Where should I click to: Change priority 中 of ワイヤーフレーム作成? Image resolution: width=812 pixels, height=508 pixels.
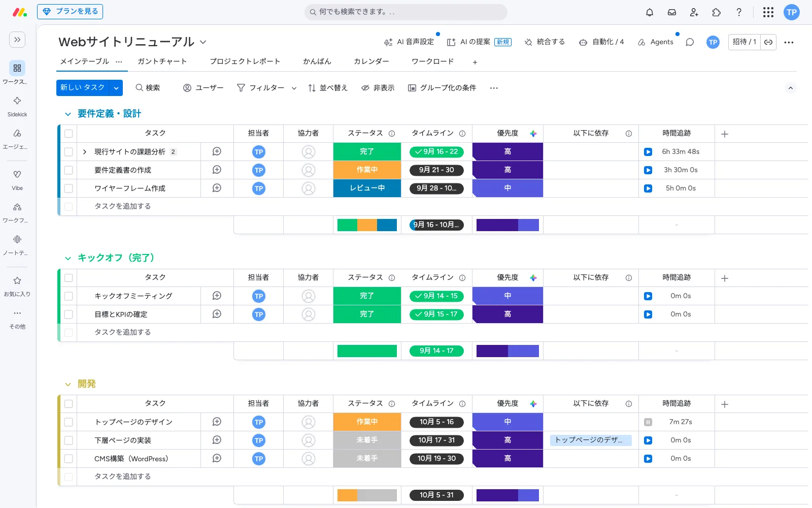[x=507, y=188]
